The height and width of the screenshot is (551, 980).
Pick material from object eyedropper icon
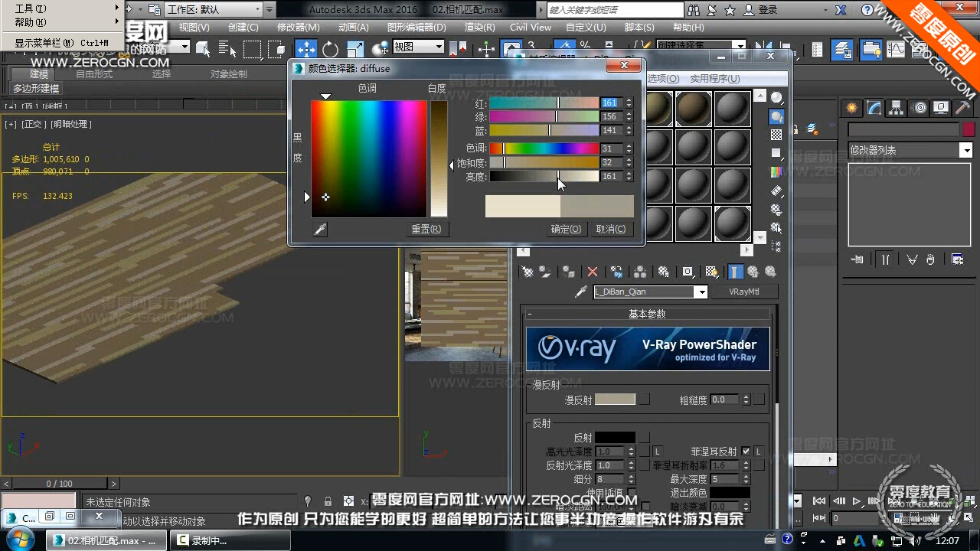tap(581, 292)
